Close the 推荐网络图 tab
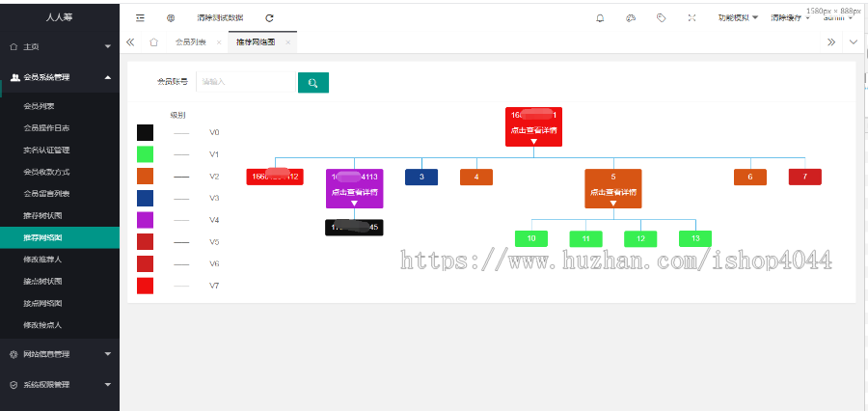This screenshot has height=411, width=868. click(x=287, y=42)
